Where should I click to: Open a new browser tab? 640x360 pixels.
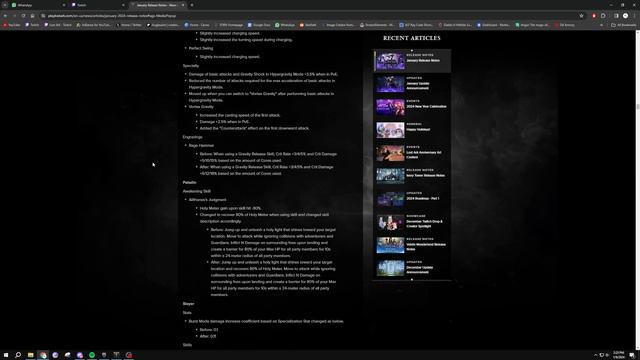point(192,5)
